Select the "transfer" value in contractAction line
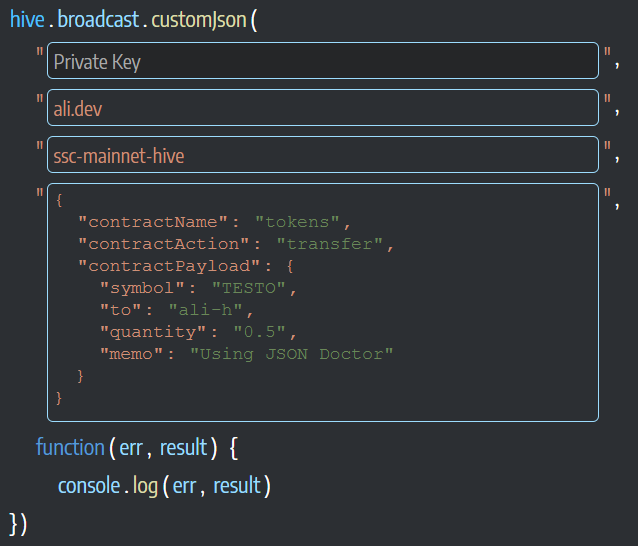This screenshot has width=638, height=546. [330, 244]
